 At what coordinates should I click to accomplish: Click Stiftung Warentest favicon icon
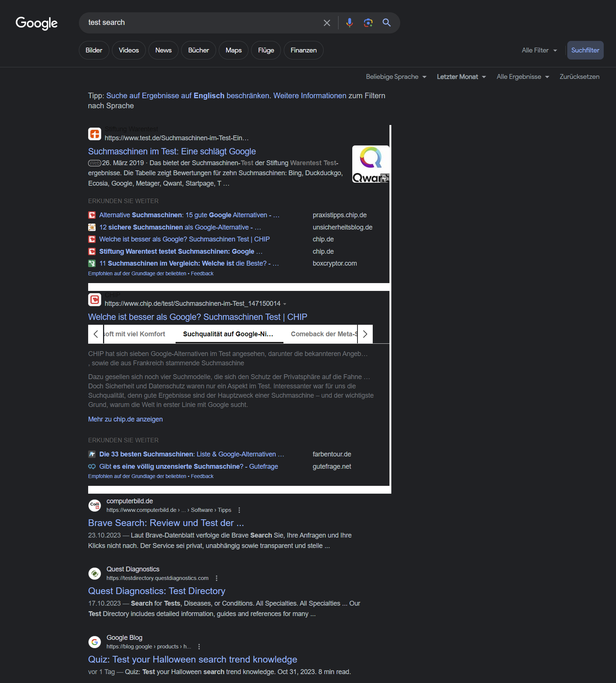coord(95,134)
